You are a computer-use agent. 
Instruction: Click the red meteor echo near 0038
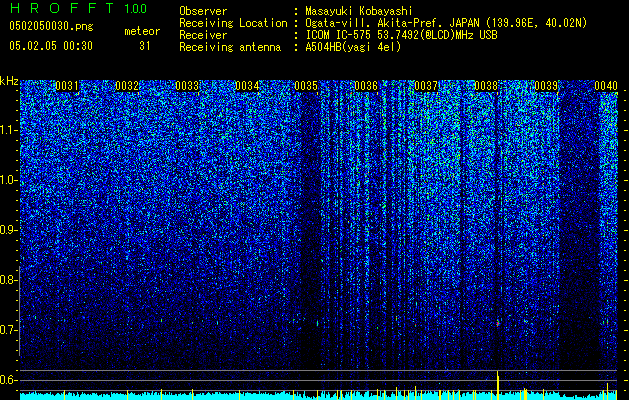pos(498,323)
